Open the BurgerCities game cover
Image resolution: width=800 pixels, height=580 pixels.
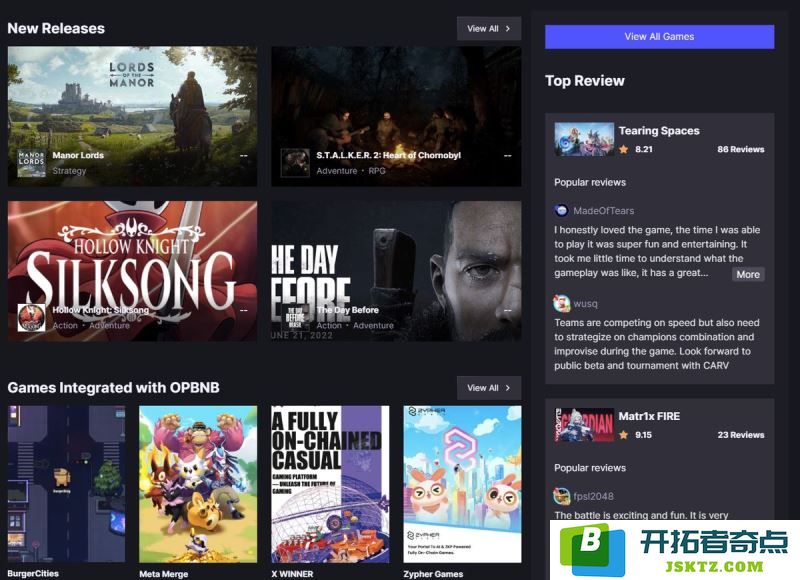coord(66,484)
